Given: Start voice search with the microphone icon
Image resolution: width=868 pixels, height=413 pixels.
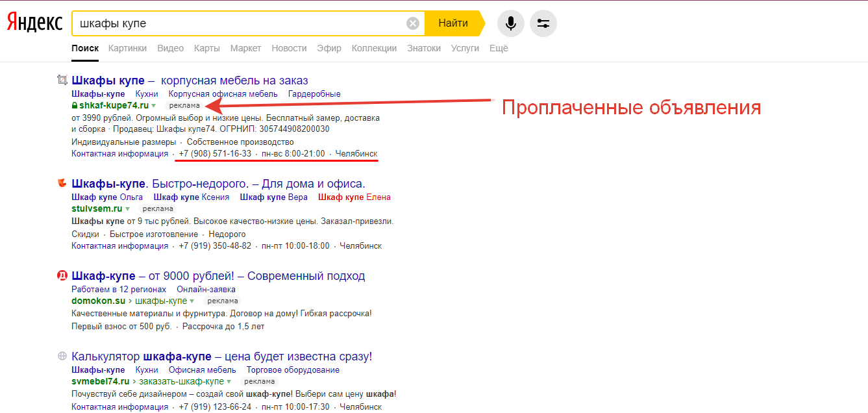Looking at the screenshot, I should pyautogui.click(x=511, y=23).
